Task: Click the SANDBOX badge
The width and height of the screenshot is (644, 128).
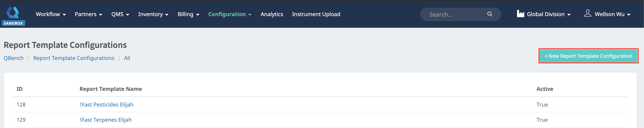Action: [x=13, y=23]
